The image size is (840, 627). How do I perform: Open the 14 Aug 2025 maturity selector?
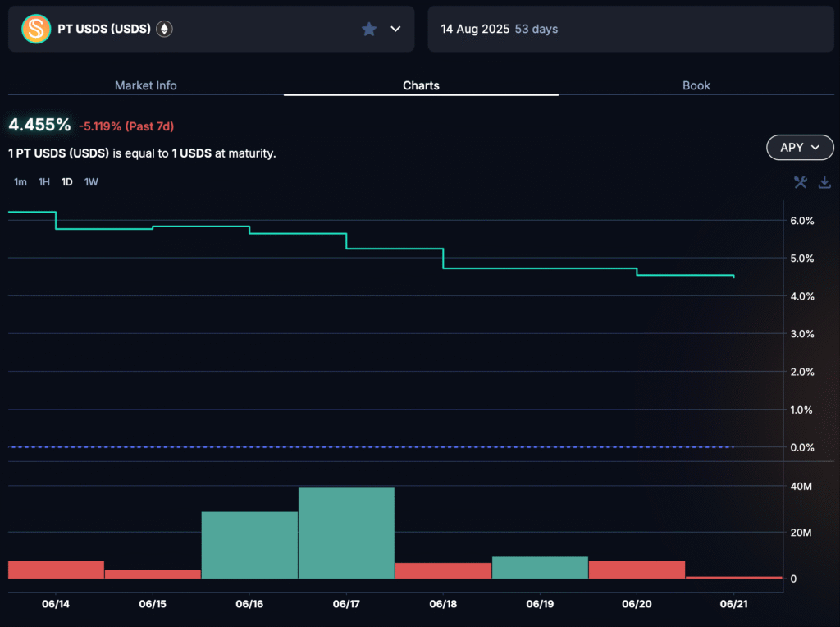[631, 29]
